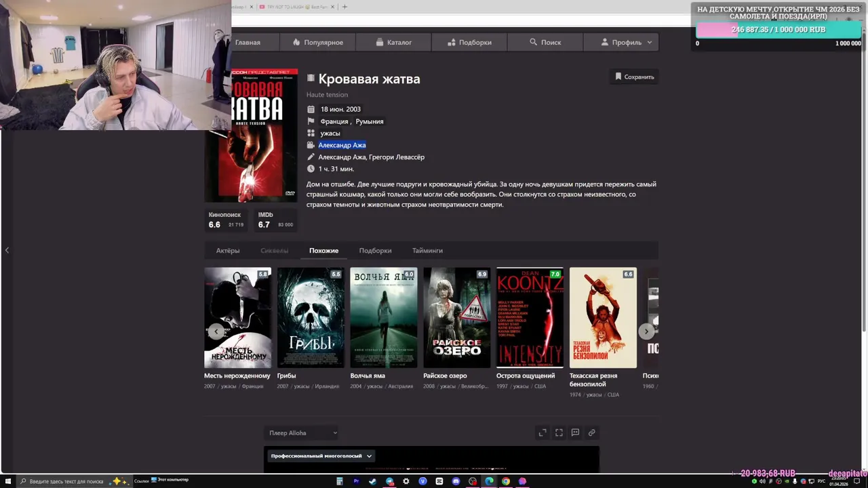Click the Кинопоиск rating 6.6 box
The image size is (868, 488).
(226, 220)
